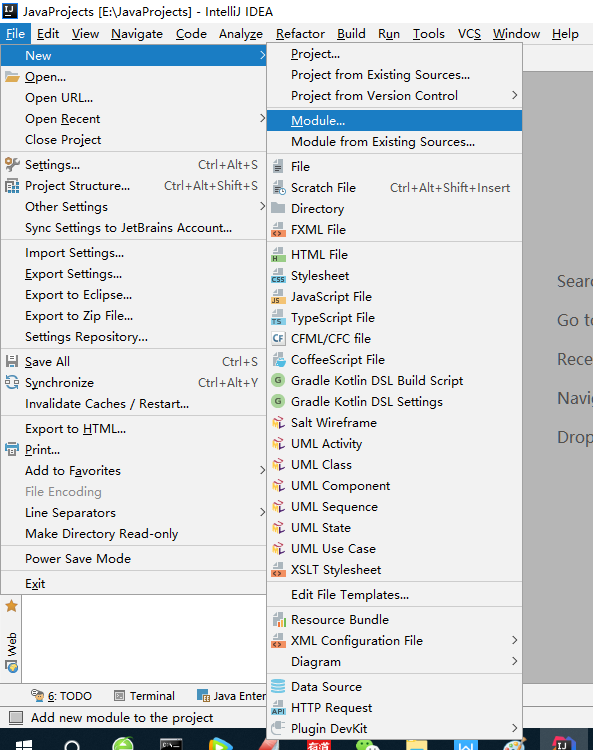Click the Save All disk icon
The height and width of the screenshot is (750, 593).
12,362
